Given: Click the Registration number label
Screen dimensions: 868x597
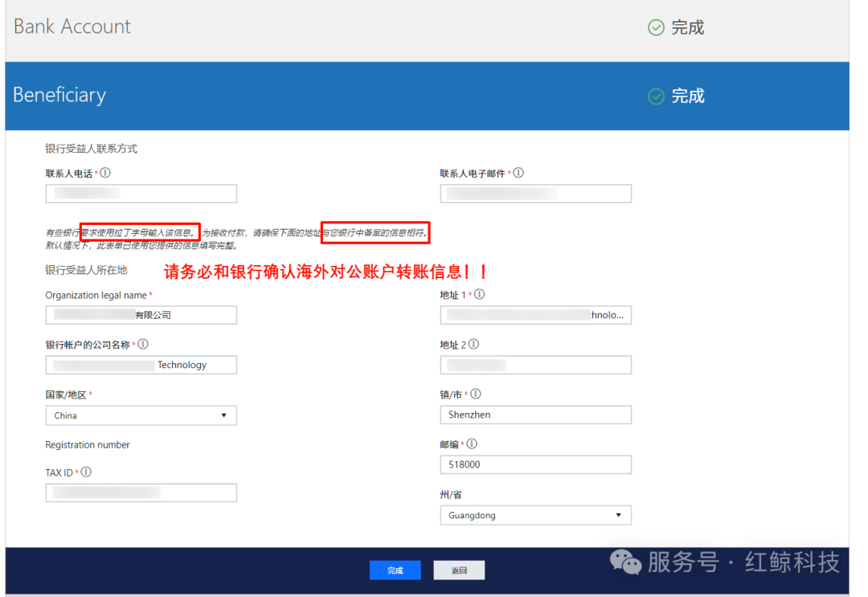Looking at the screenshot, I should 88,445.
